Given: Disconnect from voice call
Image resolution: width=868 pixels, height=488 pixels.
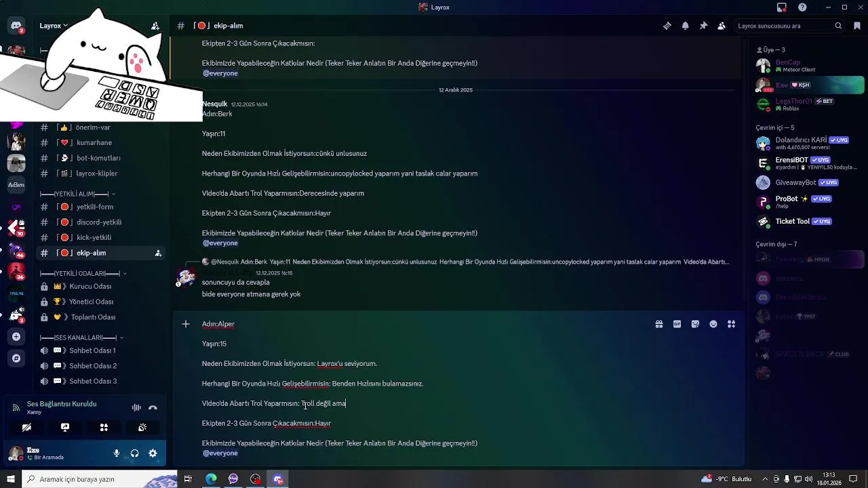Looking at the screenshot, I should click(x=153, y=407).
